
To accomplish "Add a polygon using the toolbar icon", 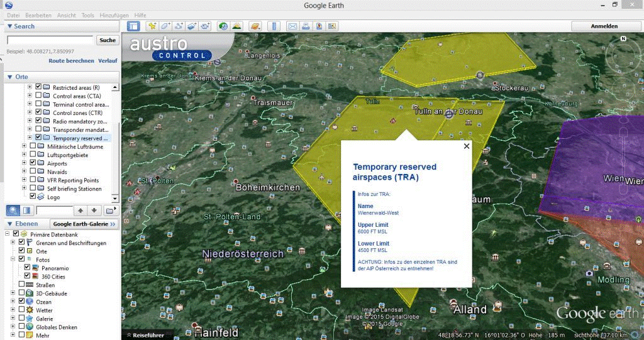I will pos(165,26).
